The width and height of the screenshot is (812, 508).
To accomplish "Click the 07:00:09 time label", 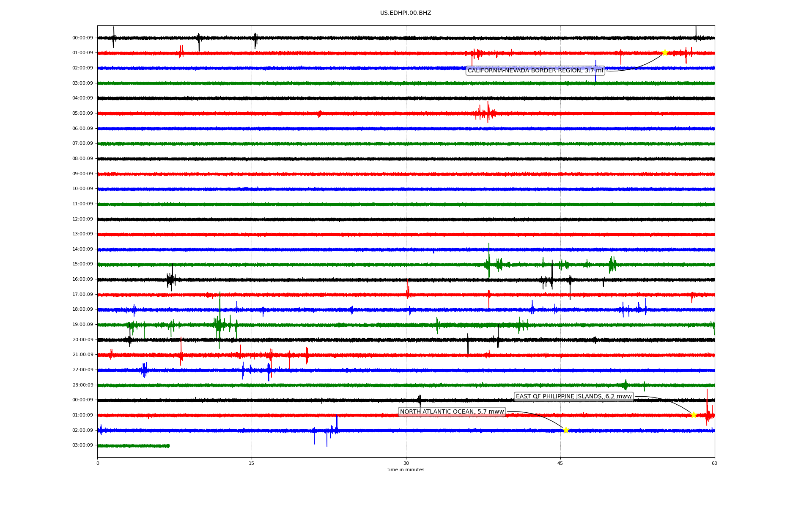I will pos(82,144).
